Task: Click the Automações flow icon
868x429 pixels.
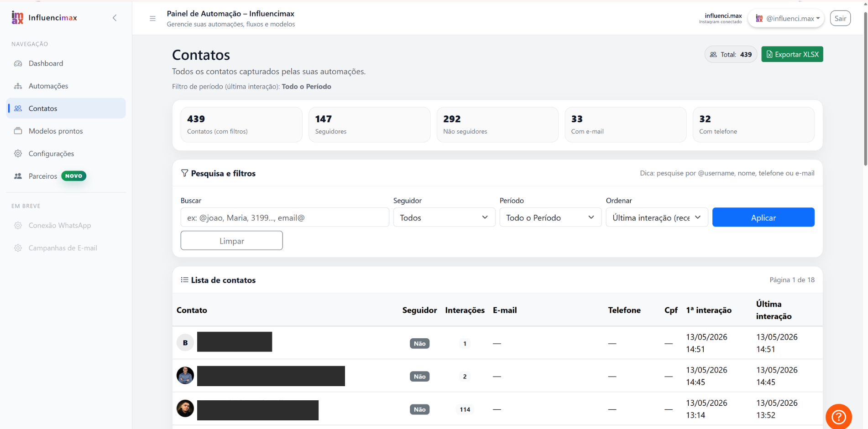Action: coord(18,86)
